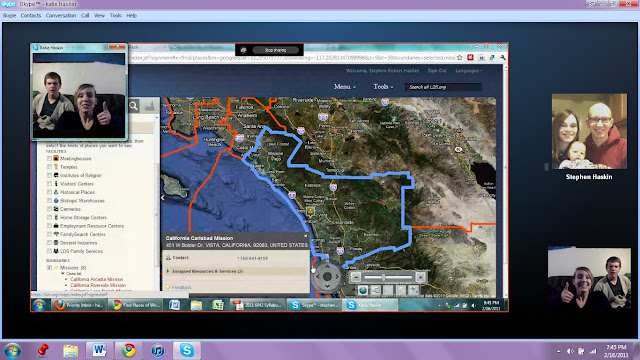Screen dimensions: 640x360
Task: Check the Meetinghouses checkbox
Action: [49, 158]
